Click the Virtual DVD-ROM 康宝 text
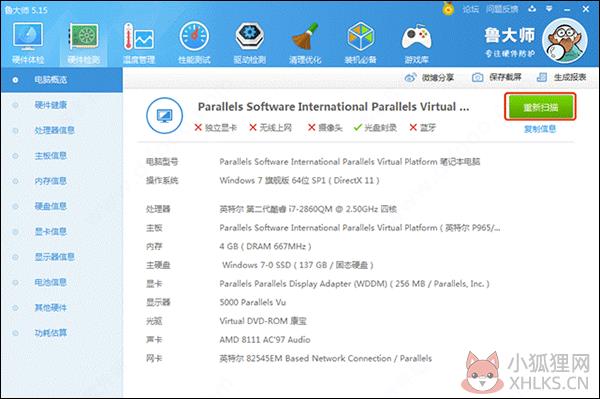 [x=263, y=321]
